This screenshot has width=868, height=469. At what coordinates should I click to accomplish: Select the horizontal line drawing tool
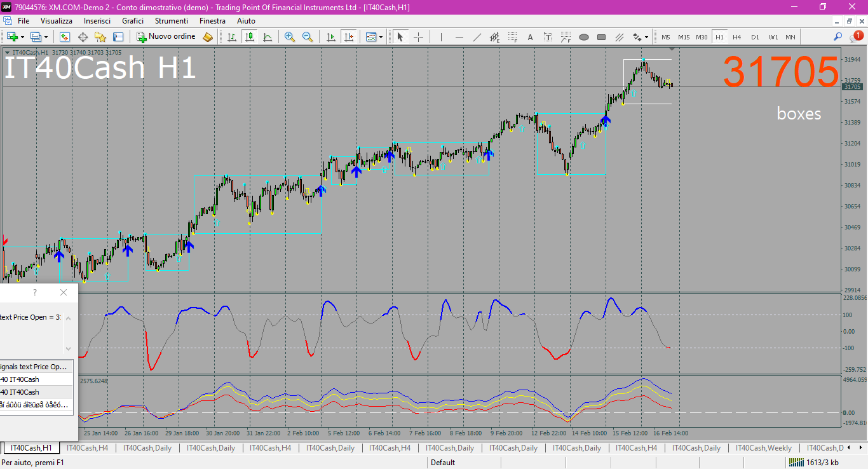tap(459, 37)
